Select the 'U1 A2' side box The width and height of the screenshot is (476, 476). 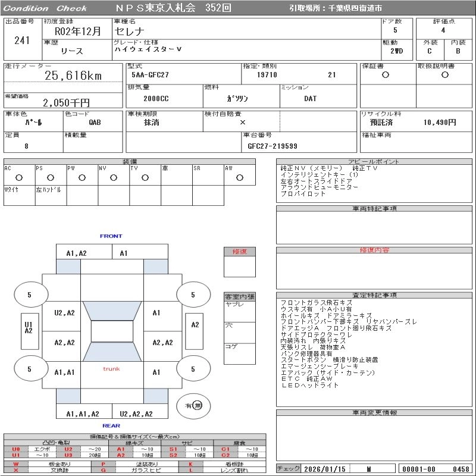29,331
